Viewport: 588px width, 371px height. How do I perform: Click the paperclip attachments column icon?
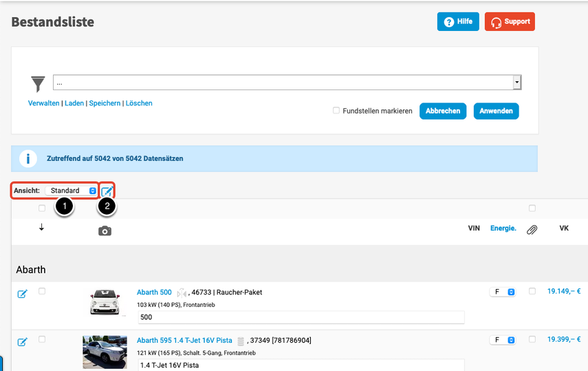(532, 230)
